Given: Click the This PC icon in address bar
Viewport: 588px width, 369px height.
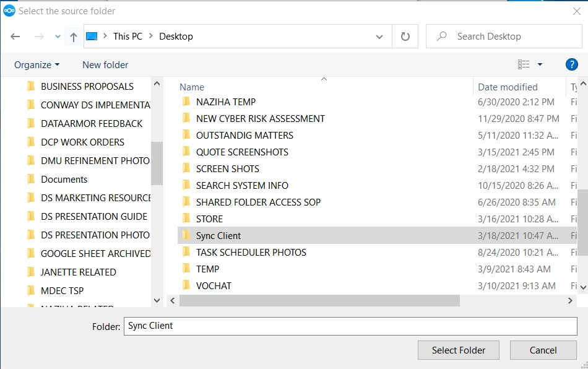Looking at the screenshot, I should (92, 37).
